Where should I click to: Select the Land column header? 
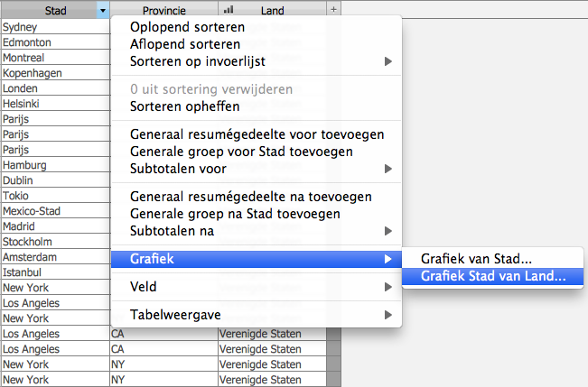tap(272, 11)
